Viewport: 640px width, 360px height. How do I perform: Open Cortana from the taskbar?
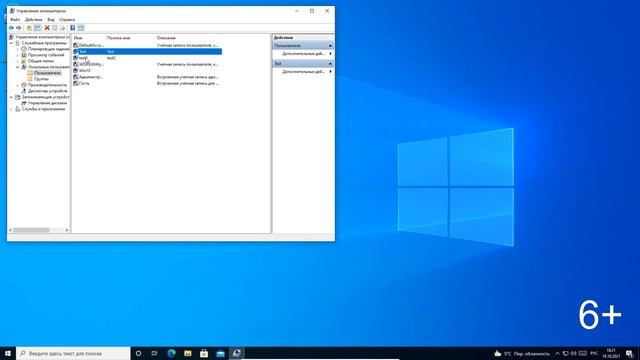point(138,353)
